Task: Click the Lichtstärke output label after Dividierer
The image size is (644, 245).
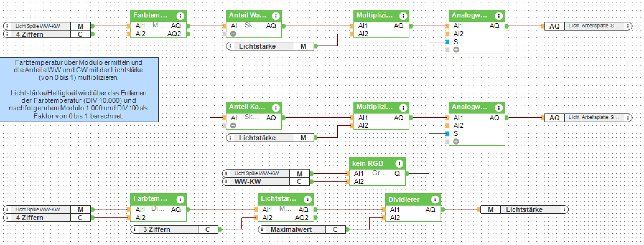Action: [524, 210]
